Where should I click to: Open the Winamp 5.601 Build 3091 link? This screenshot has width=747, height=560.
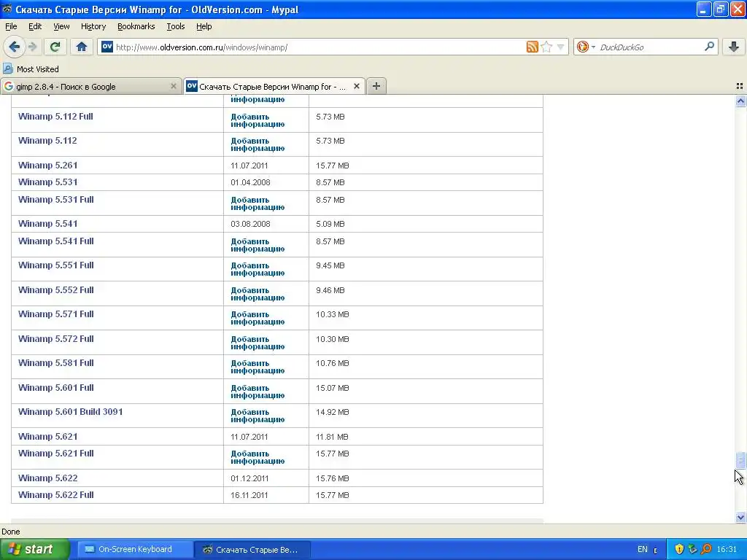click(x=71, y=411)
